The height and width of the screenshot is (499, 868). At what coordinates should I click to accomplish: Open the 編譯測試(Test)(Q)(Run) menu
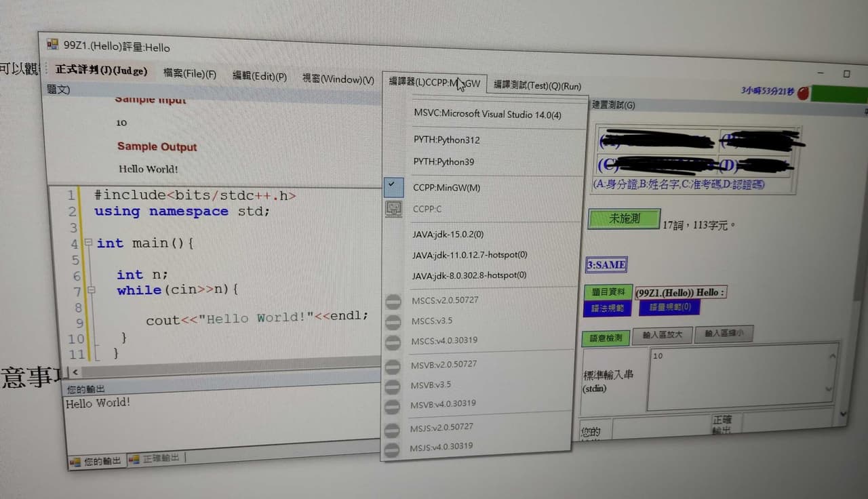537,85
